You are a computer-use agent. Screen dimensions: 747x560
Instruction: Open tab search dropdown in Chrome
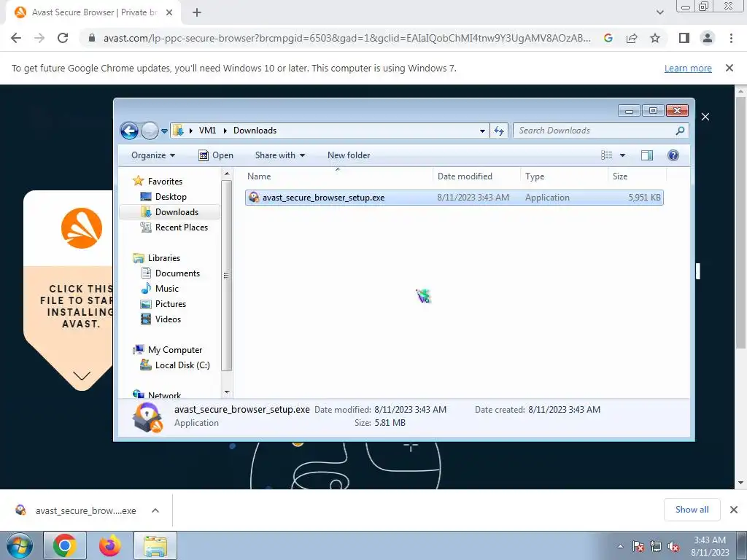pos(659,12)
